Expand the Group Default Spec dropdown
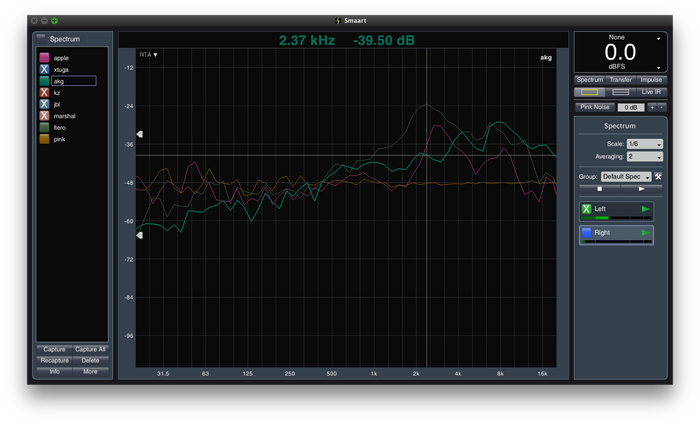The width and height of the screenshot is (700, 424). tap(626, 176)
